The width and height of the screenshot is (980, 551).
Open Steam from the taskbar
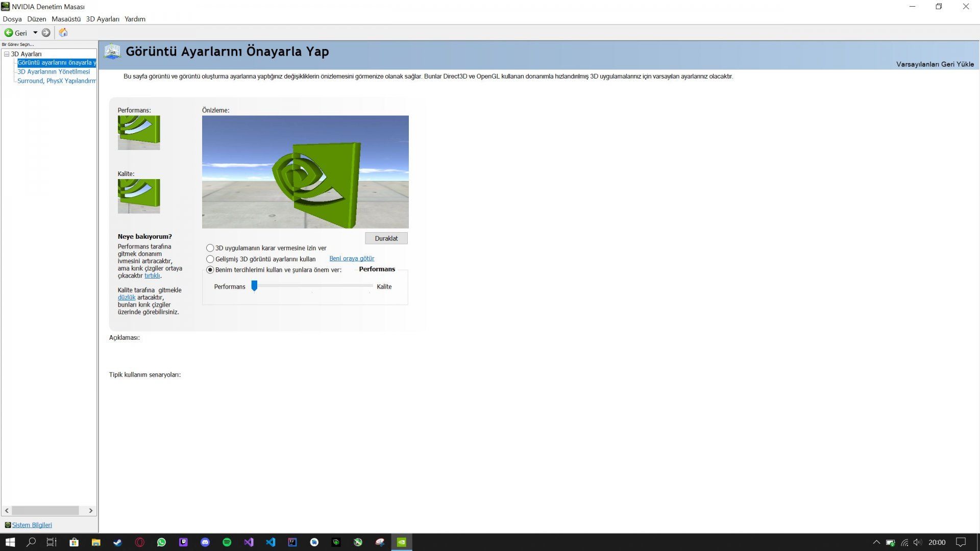[117, 542]
